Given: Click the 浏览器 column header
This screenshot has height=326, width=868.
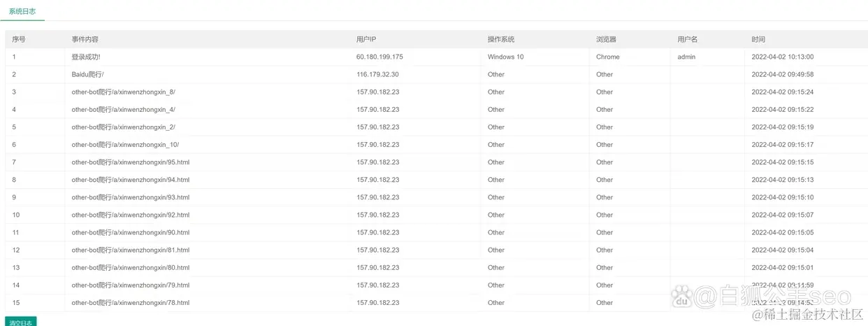Looking at the screenshot, I should tap(606, 39).
